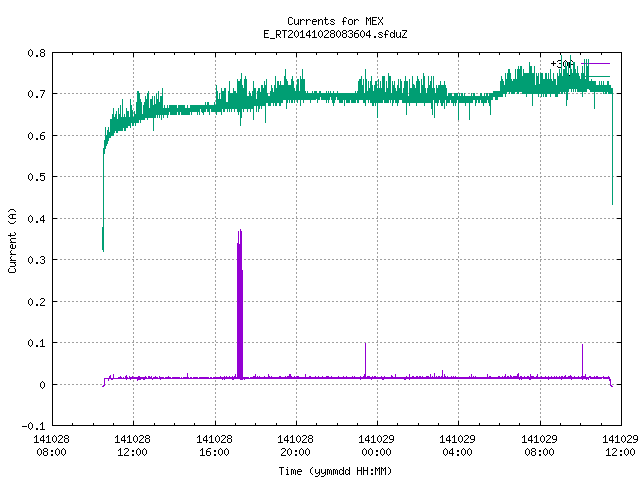The image size is (640, 480).
Task: Click the "141029 08:00" x-axis label
Action: pyautogui.click(x=539, y=445)
